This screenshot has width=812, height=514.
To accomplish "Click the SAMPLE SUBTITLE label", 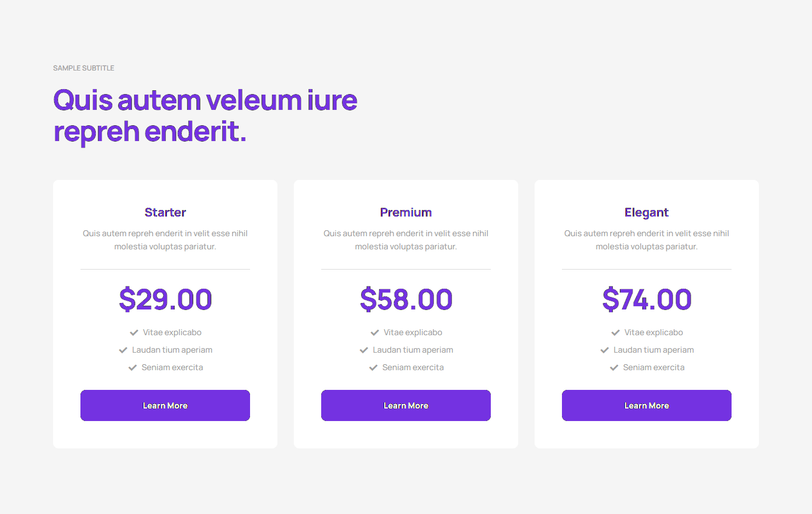I will coord(83,68).
